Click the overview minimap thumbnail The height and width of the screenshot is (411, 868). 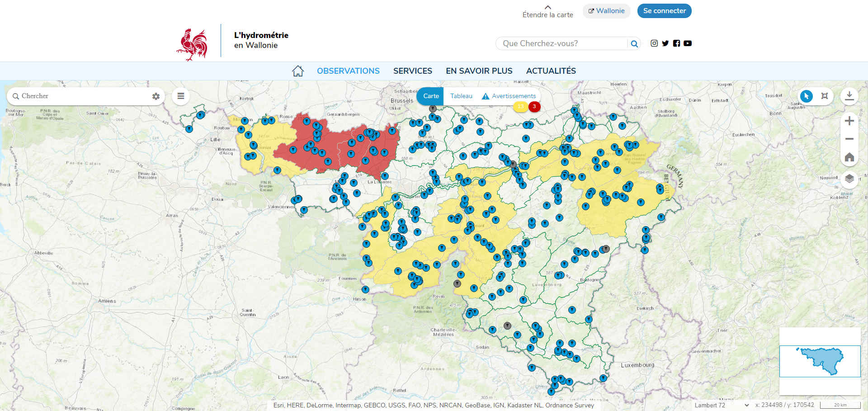820,361
